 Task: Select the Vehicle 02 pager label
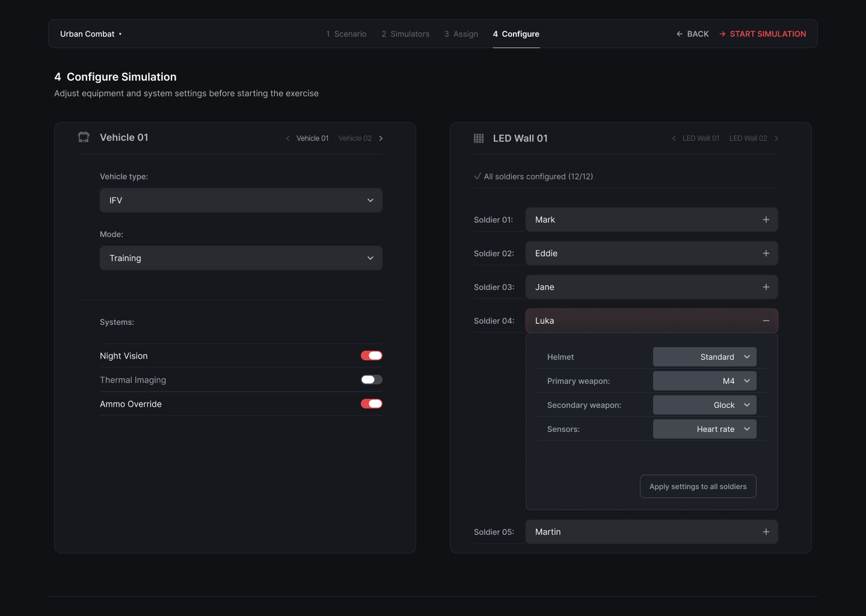pos(355,138)
